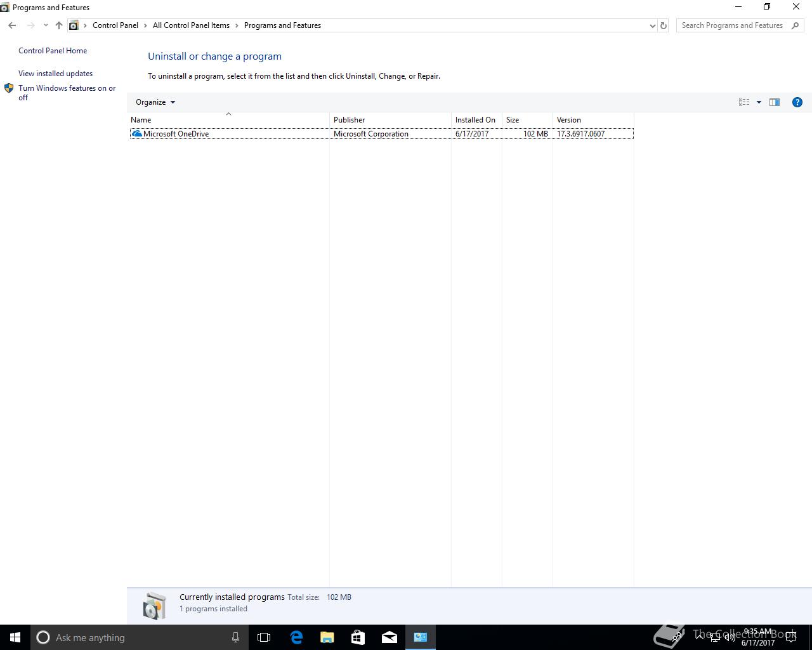Click the 6/17/2017 installed date cell
Screen dimensions: 812x650
[x=472, y=134]
